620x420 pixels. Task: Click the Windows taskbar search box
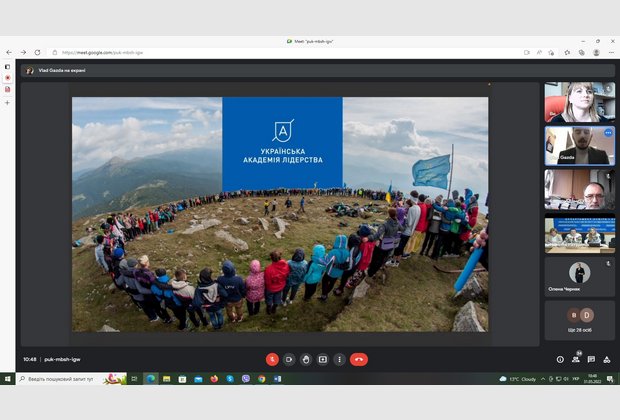click(x=72, y=379)
